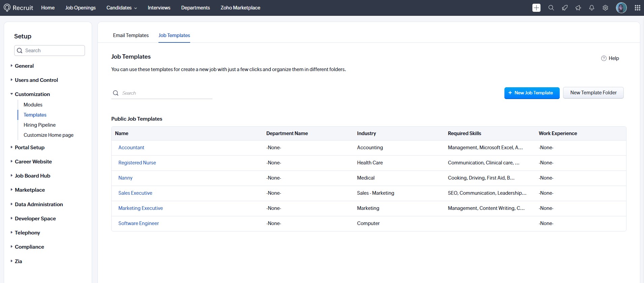Open global search magnifier in top bar
Viewport: 644px width, 283px height.
click(551, 8)
